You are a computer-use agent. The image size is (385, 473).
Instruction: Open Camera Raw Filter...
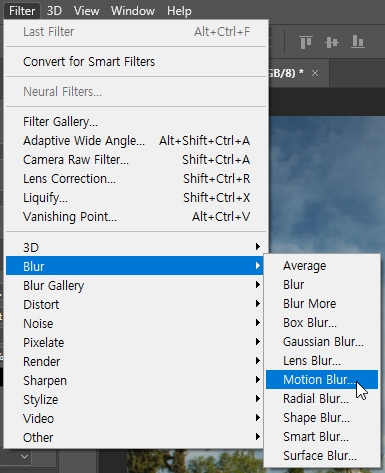pos(136,160)
